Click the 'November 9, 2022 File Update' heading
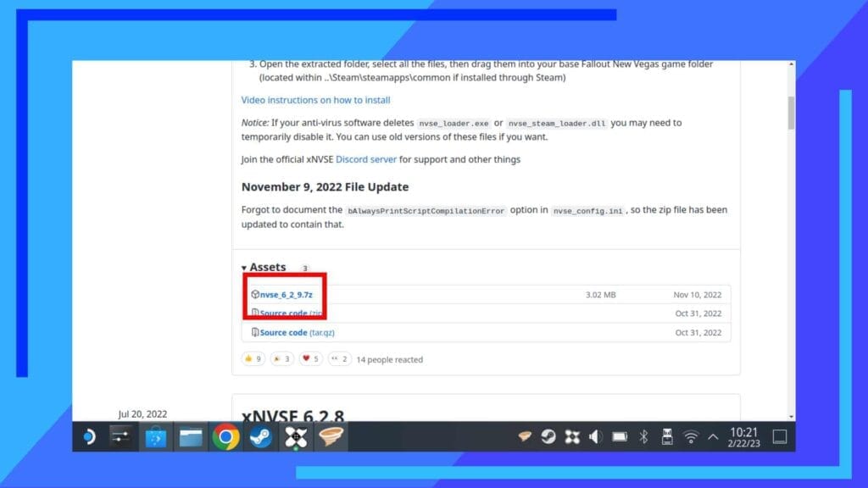Viewport: 868px width, 488px height. 325,187
